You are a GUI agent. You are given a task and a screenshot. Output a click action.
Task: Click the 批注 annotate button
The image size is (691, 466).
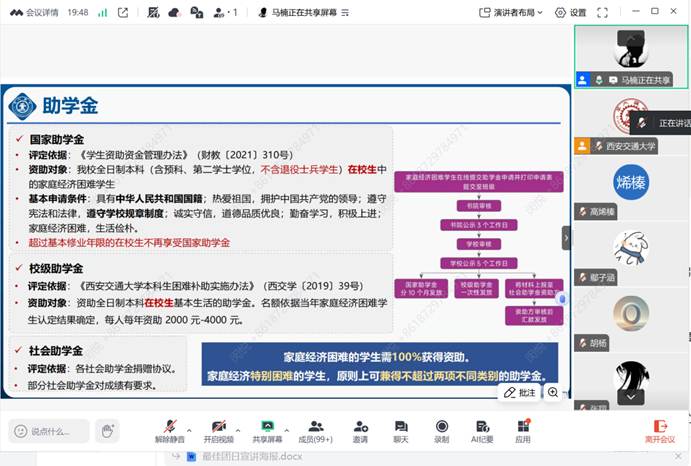point(522,393)
